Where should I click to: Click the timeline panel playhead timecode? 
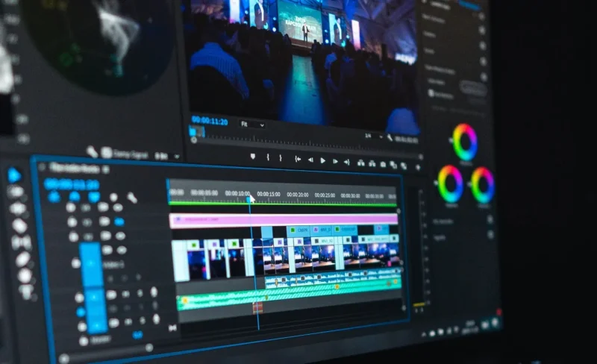point(72,185)
